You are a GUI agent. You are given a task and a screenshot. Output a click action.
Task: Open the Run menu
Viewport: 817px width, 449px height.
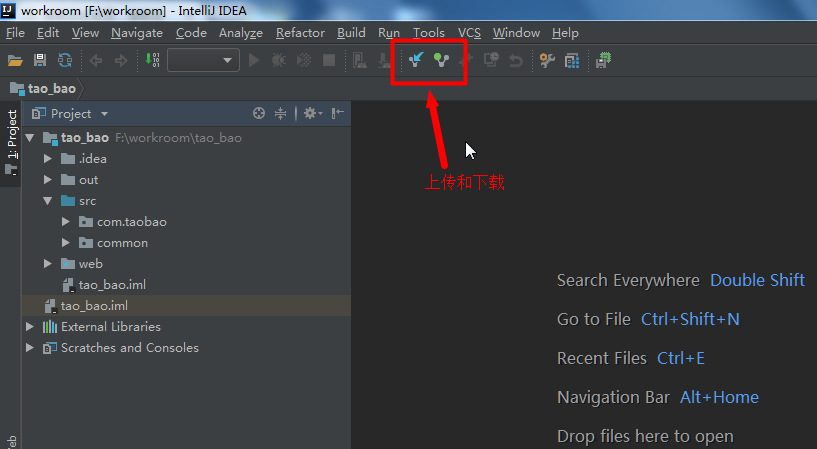389,33
